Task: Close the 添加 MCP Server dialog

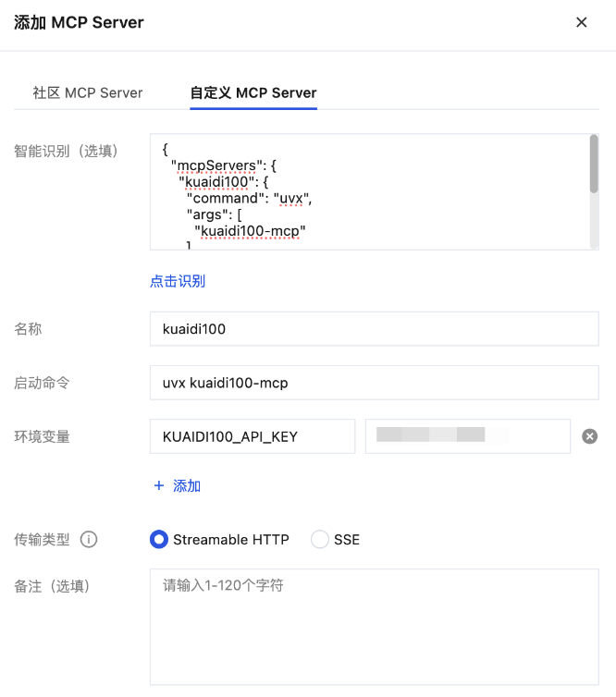Action: click(x=581, y=22)
